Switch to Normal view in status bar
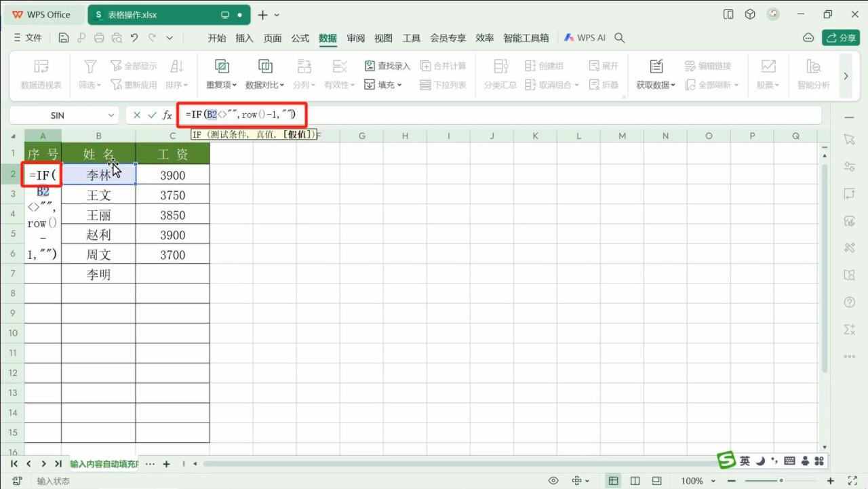This screenshot has height=489, width=868. point(613,481)
